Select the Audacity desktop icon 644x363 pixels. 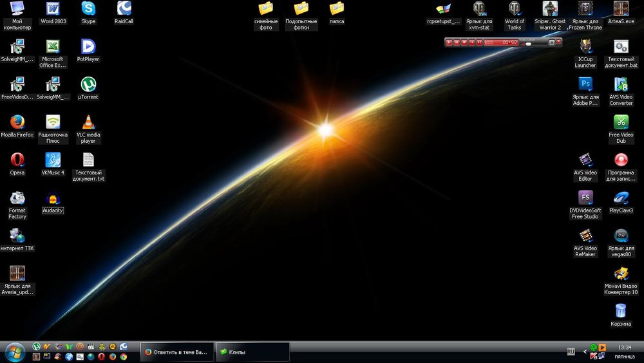(x=53, y=200)
